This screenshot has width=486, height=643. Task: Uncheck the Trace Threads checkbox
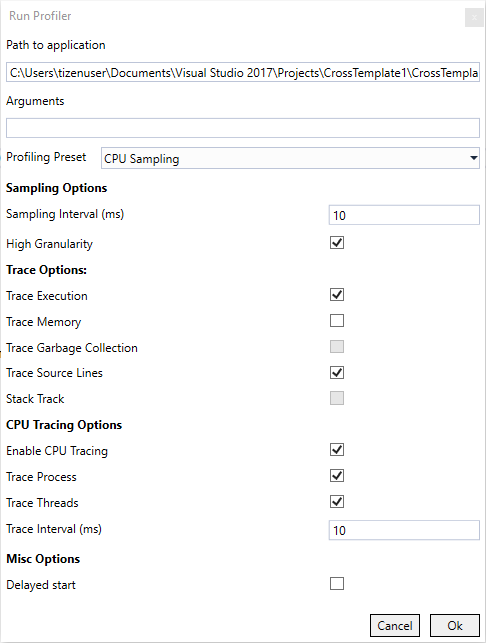click(337, 502)
